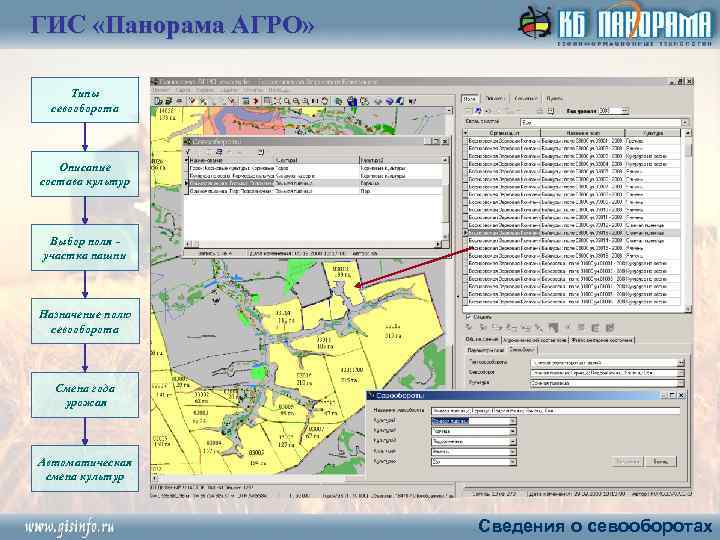Select the first row in the small Севообороты table
This screenshot has width=720, height=540.
pyautogui.click(x=313, y=168)
